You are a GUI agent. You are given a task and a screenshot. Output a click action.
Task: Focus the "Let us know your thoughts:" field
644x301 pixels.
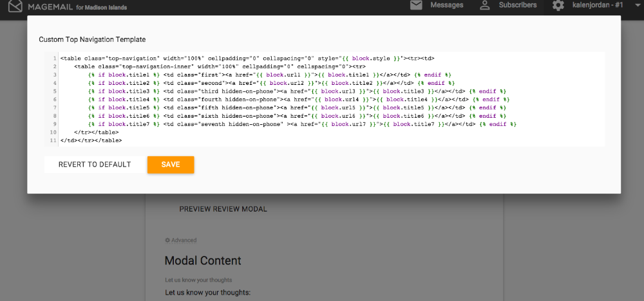click(207, 293)
